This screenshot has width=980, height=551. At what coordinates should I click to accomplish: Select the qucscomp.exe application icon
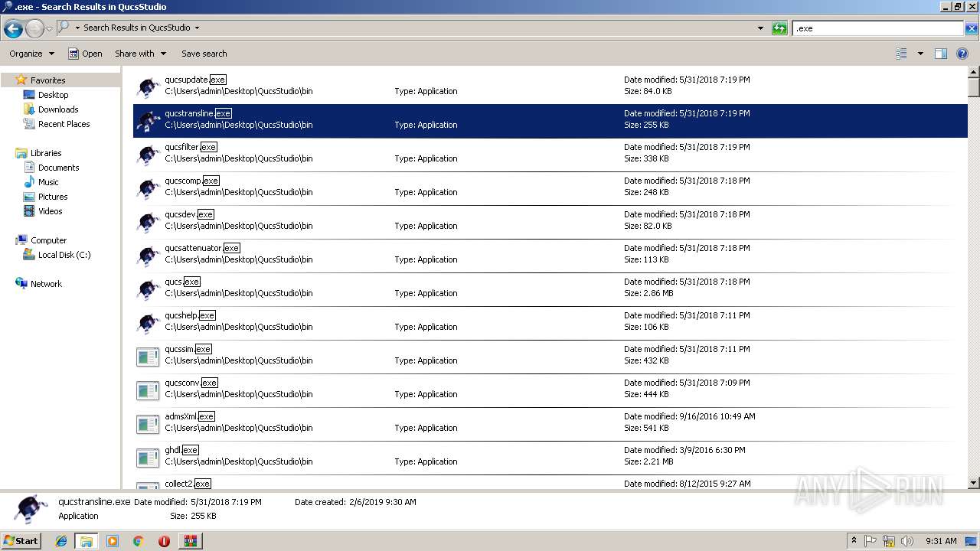[x=148, y=188]
